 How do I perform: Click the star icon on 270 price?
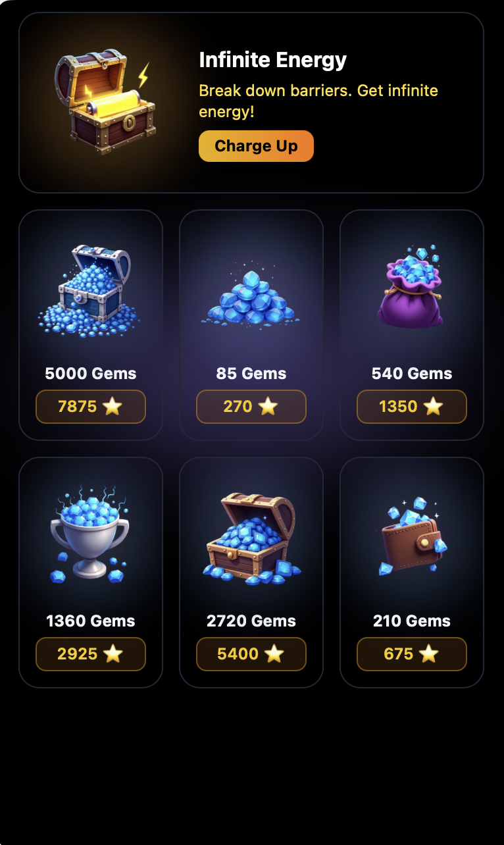tap(268, 407)
